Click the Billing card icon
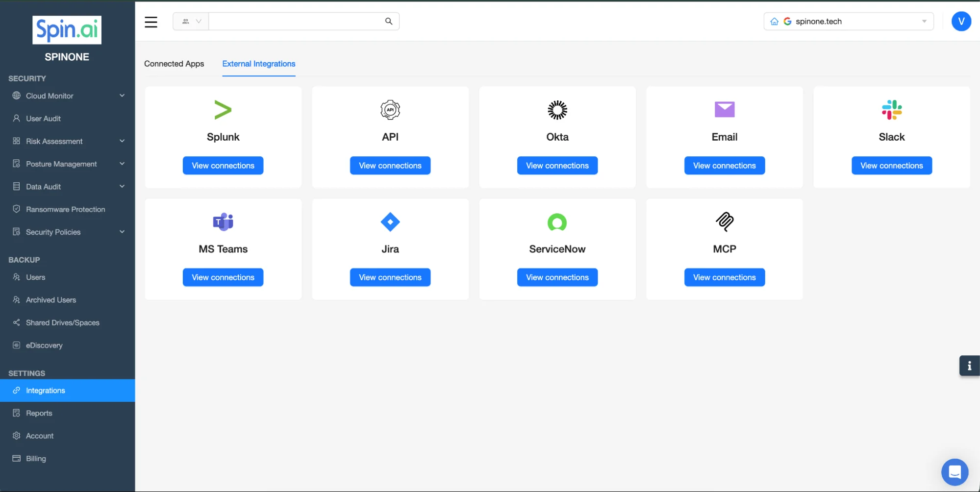Viewport: 980px width, 492px height. [17, 458]
